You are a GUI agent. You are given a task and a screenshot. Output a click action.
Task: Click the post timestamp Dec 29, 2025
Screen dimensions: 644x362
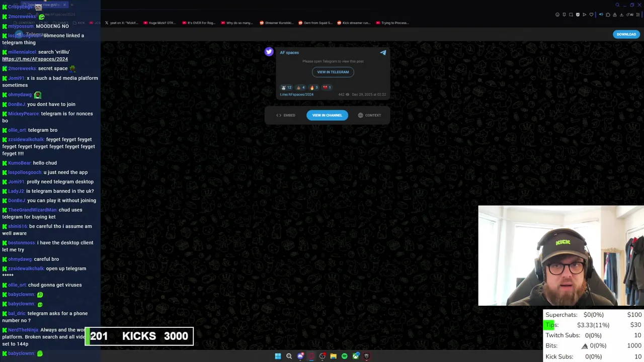pos(369,95)
